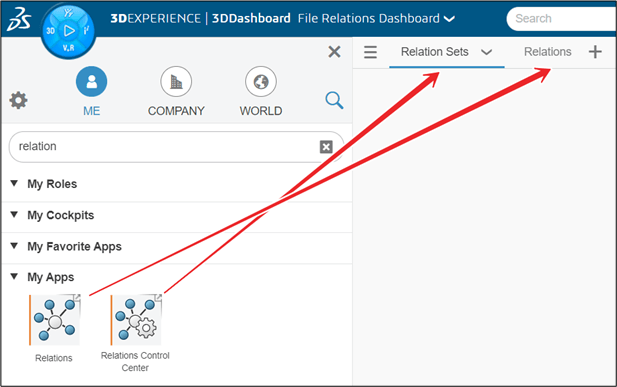The height and width of the screenshot is (387, 617).
Task: Click the Relations Control Center label
Action: coord(135,361)
